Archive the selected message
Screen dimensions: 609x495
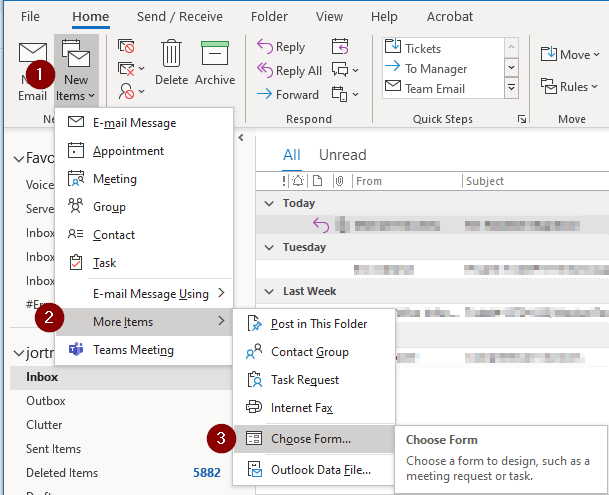click(215, 63)
